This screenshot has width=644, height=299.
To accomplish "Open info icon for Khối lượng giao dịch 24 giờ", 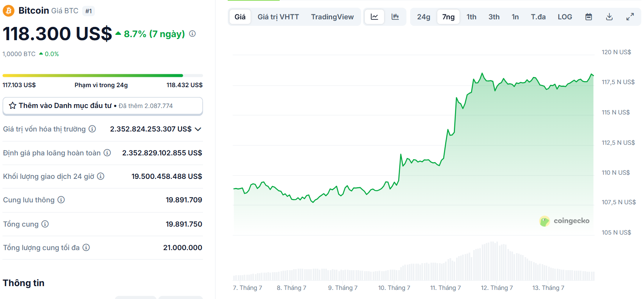I will point(101,176).
